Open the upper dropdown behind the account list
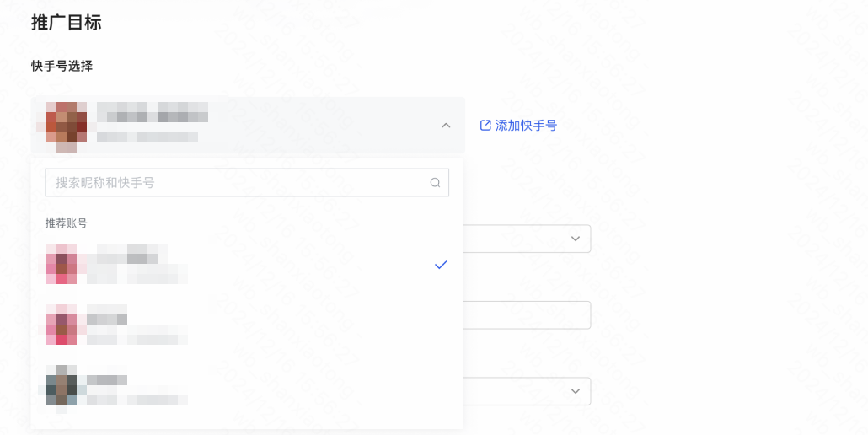This screenshot has height=435, width=868. pyautogui.click(x=527, y=239)
